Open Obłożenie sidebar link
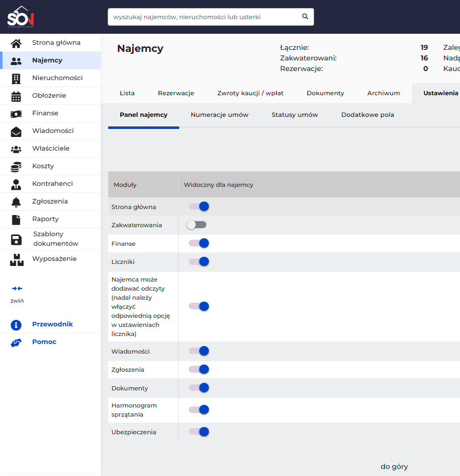 [x=49, y=95]
